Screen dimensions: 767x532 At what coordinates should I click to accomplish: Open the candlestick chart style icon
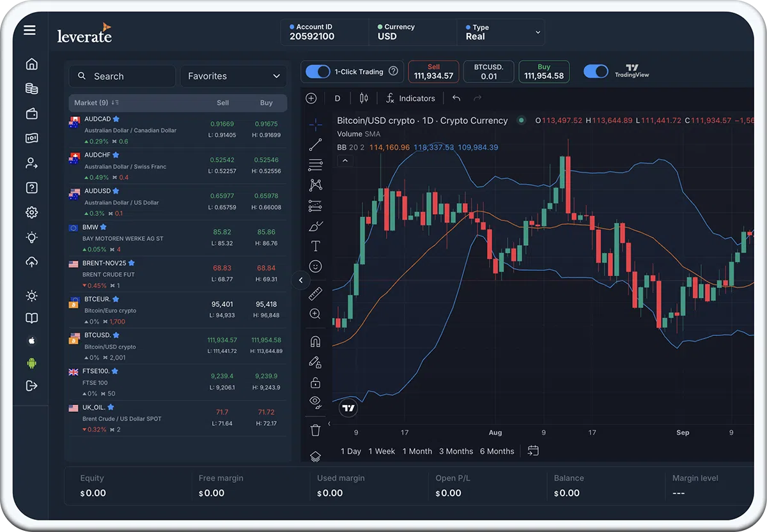click(364, 98)
